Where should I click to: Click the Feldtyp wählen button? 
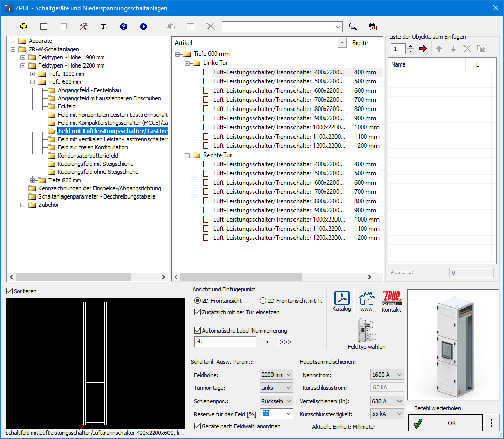[x=367, y=333]
